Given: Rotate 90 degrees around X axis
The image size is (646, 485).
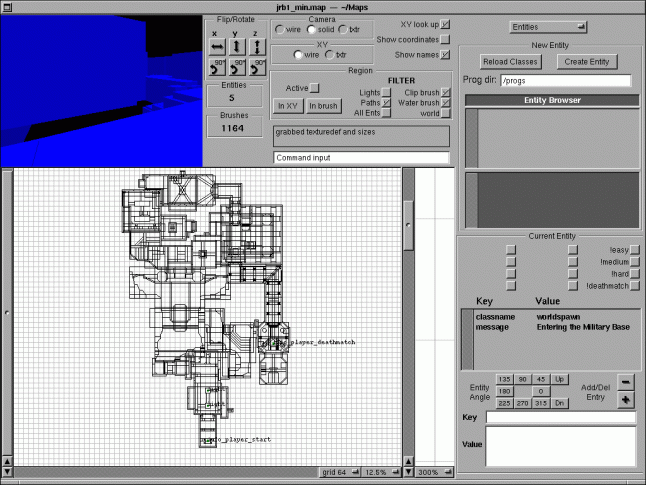Looking at the screenshot, I should tap(217, 67).
